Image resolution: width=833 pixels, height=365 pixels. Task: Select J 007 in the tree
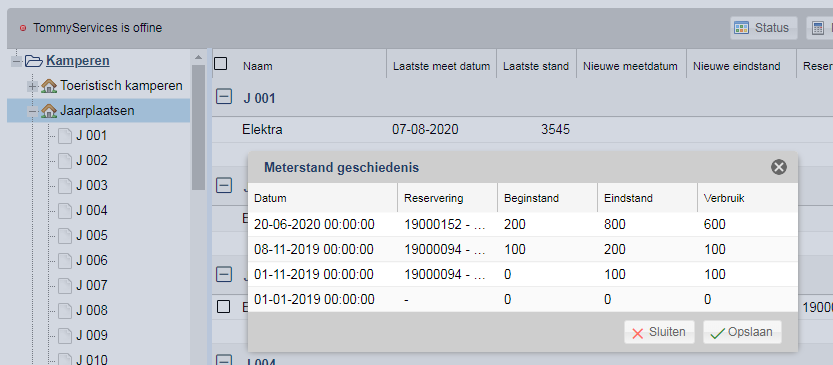click(x=91, y=285)
